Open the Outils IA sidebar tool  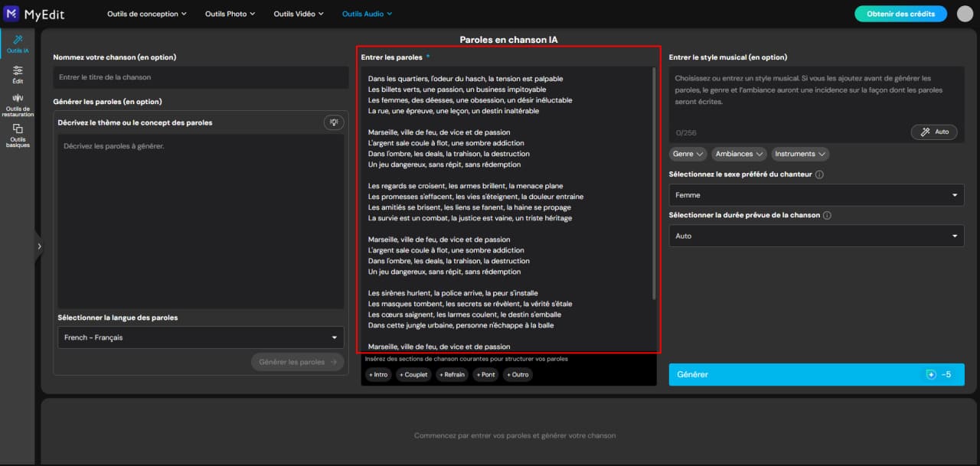click(18, 44)
